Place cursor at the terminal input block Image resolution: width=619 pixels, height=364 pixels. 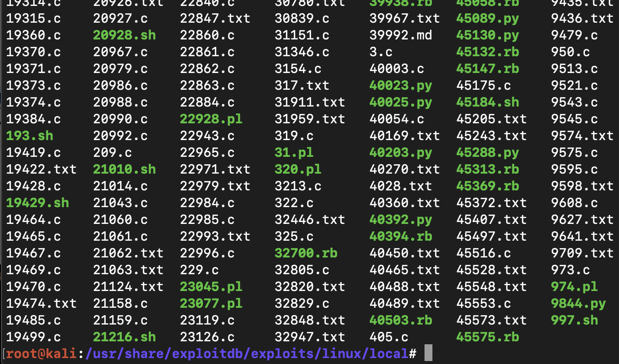point(428,354)
